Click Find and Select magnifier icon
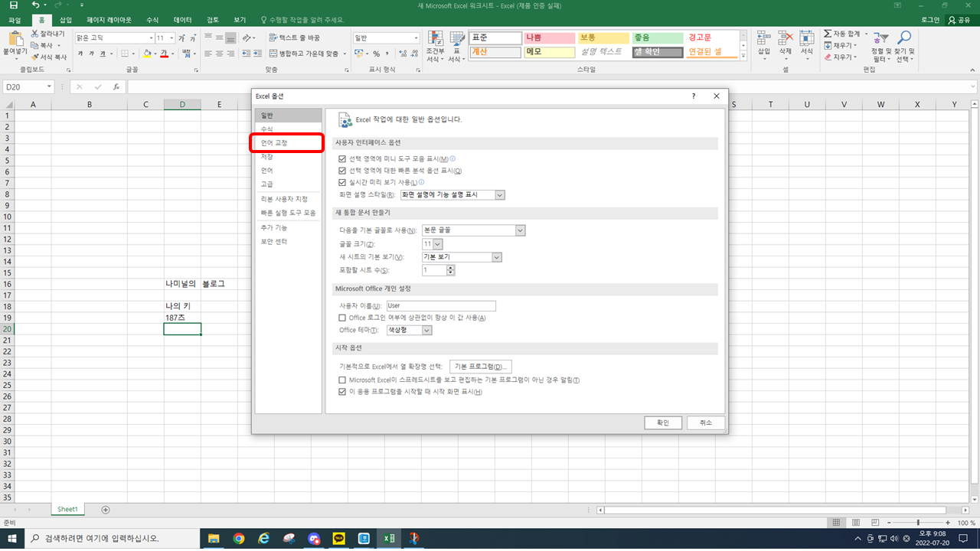This screenshot has height=551, width=980. pos(904,38)
